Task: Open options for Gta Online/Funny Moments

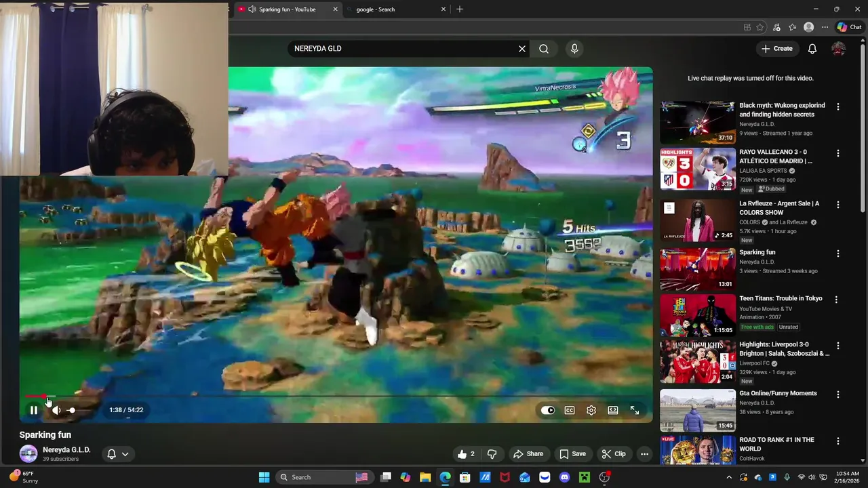Action: point(838,394)
